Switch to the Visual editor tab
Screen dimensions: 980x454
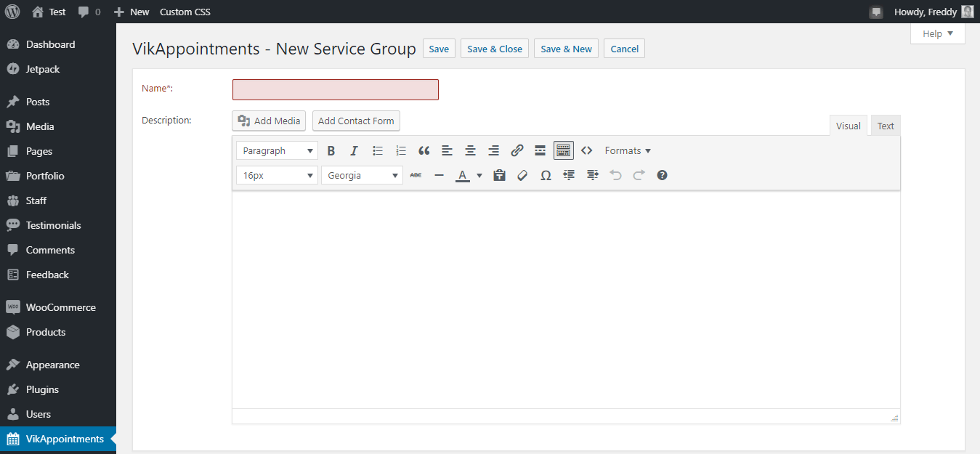848,126
